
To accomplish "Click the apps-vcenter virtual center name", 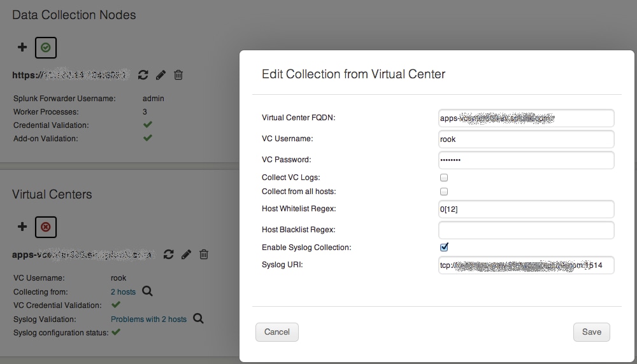I will [x=82, y=255].
